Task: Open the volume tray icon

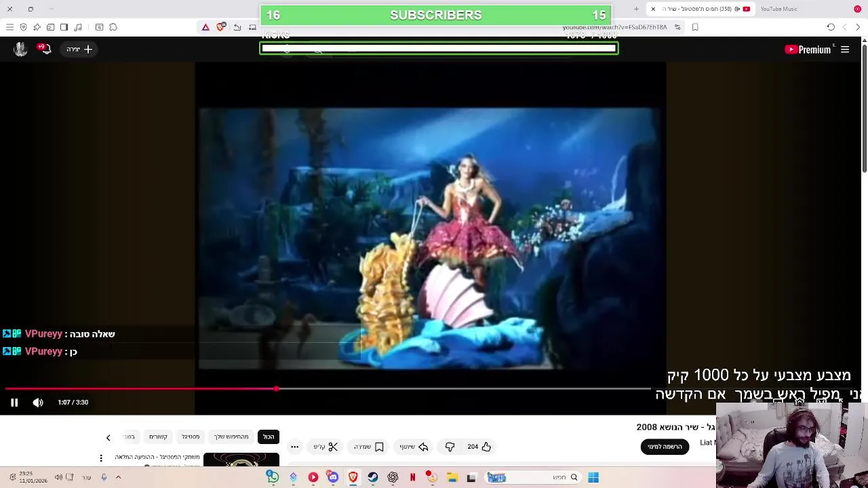Action: (x=58, y=478)
